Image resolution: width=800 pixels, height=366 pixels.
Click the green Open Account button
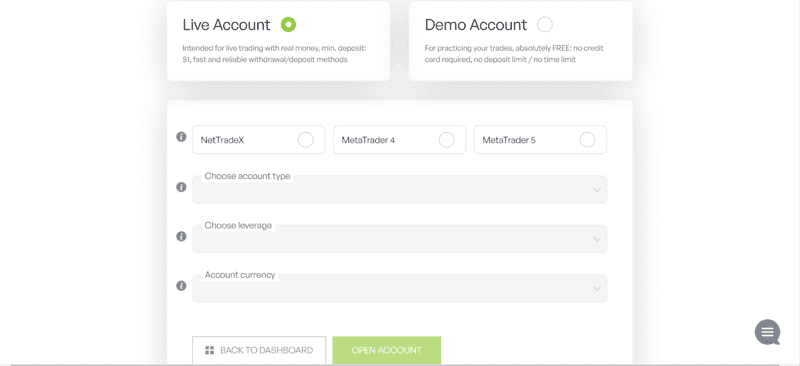387,350
